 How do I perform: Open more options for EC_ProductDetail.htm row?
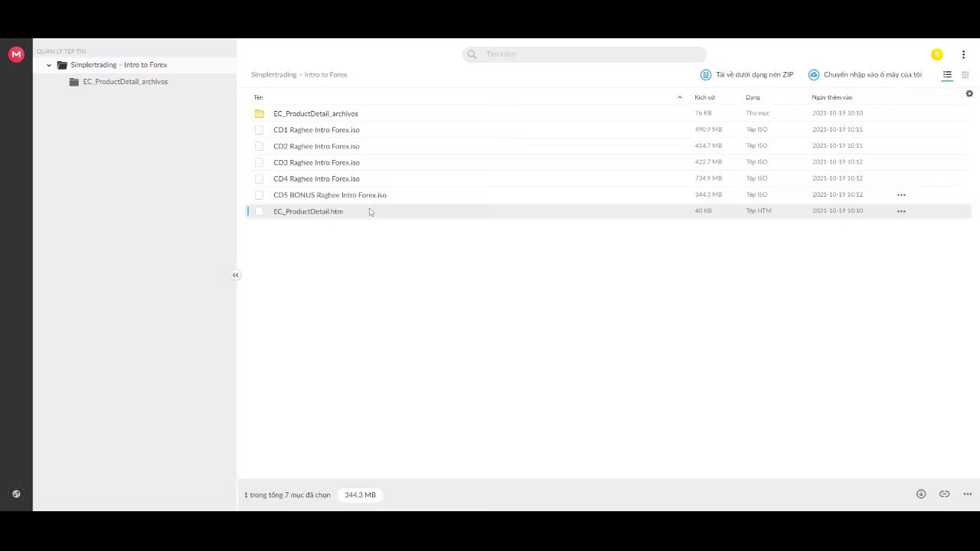pos(901,211)
